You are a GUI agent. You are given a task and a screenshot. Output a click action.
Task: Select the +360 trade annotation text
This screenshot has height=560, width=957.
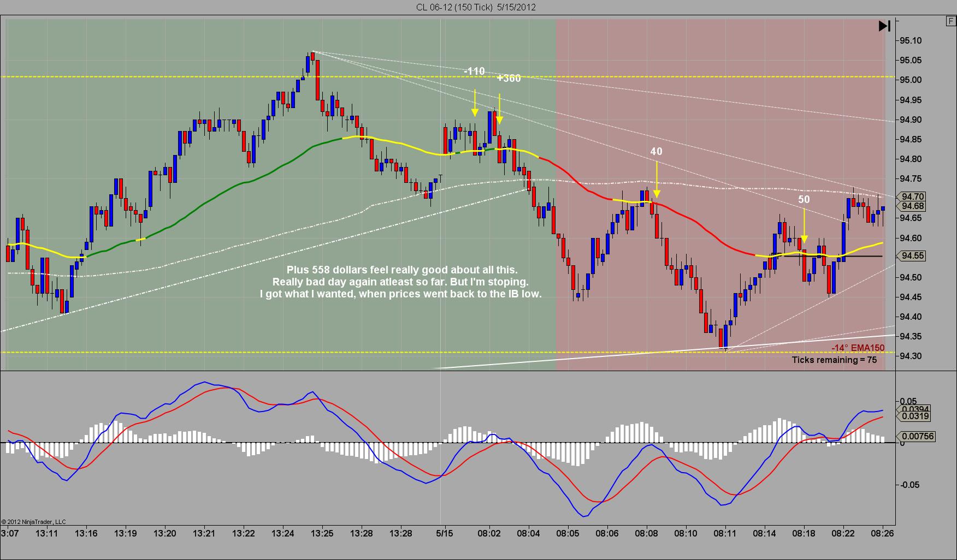pos(509,79)
